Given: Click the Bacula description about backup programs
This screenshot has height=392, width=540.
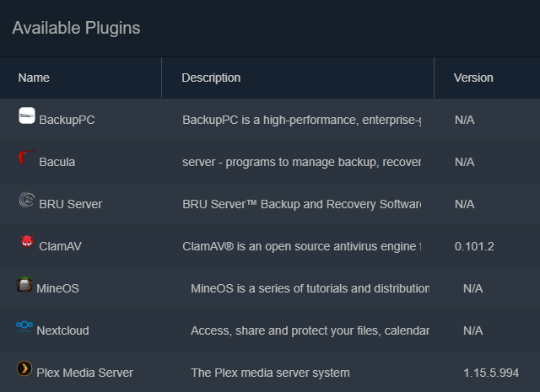Looking at the screenshot, I should 302,162.
